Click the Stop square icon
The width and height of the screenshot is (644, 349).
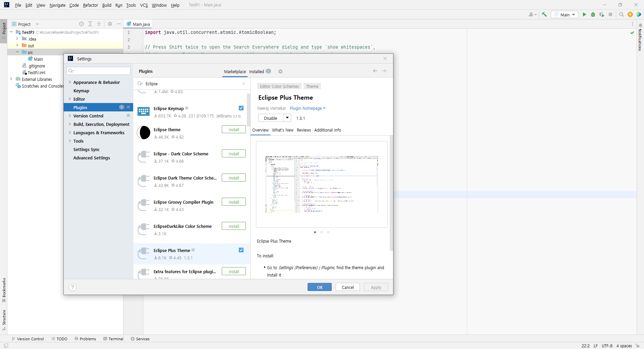(610, 14)
